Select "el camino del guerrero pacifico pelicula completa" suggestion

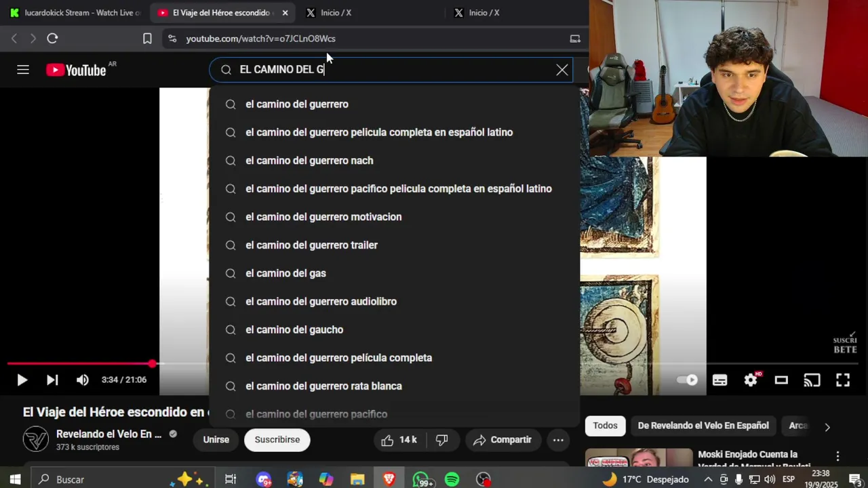pos(395,189)
